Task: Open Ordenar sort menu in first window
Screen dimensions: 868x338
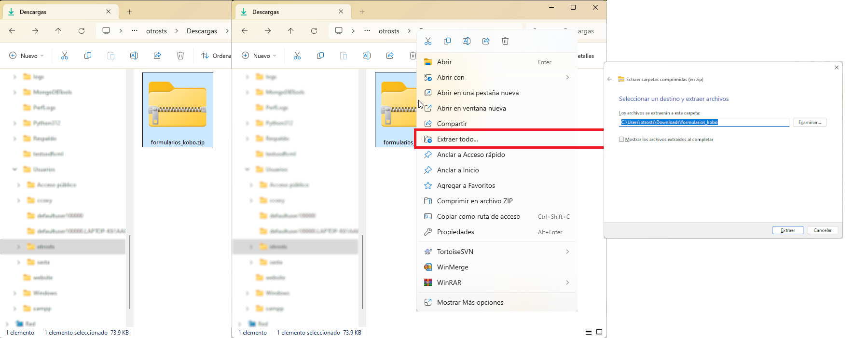Action: tap(216, 56)
